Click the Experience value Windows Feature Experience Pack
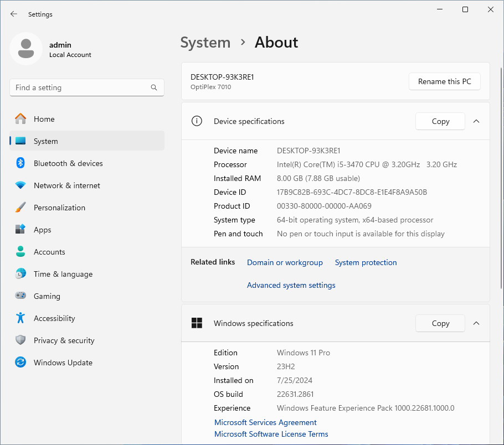This screenshot has height=445, width=504. (366, 408)
